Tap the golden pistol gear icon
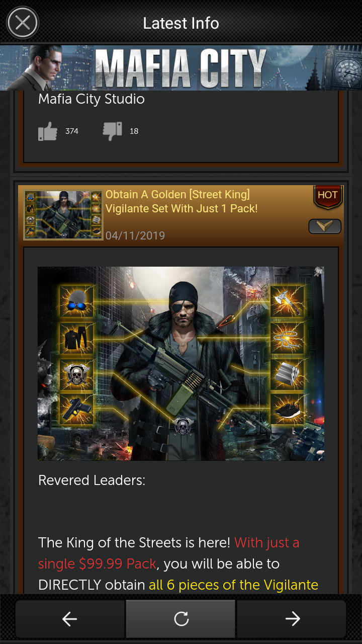 click(x=76, y=410)
